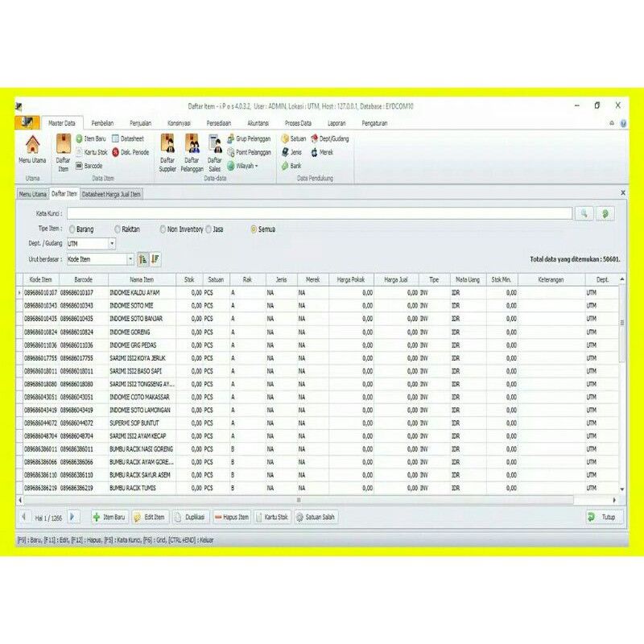The width and height of the screenshot is (644, 644).
Task: Click the search magnifier button
Action: 584,213
